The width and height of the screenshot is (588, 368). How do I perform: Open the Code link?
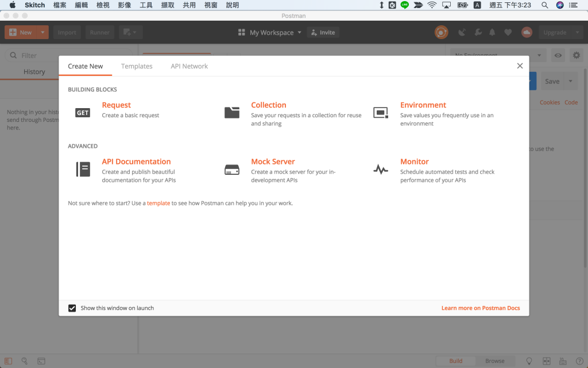point(571,102)
